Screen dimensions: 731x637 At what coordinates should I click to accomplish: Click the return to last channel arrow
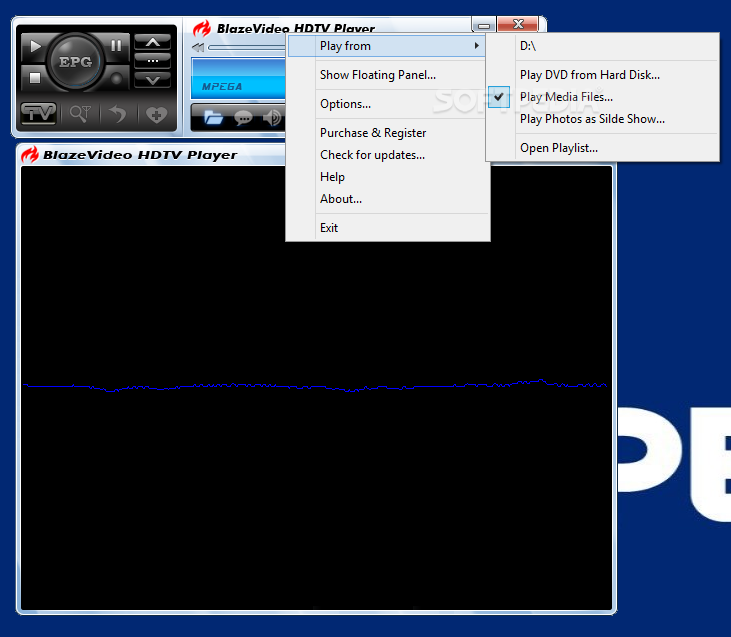(x=118, y=113)
